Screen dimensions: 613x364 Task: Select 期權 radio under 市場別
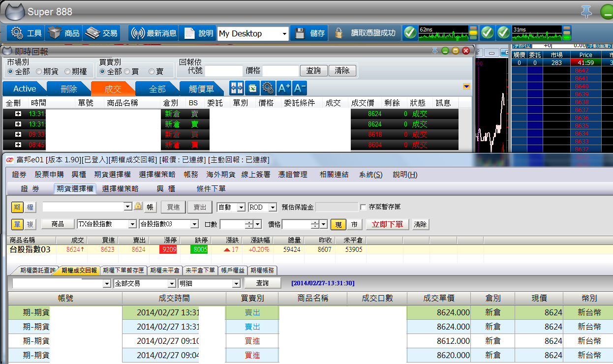(67, 71)
